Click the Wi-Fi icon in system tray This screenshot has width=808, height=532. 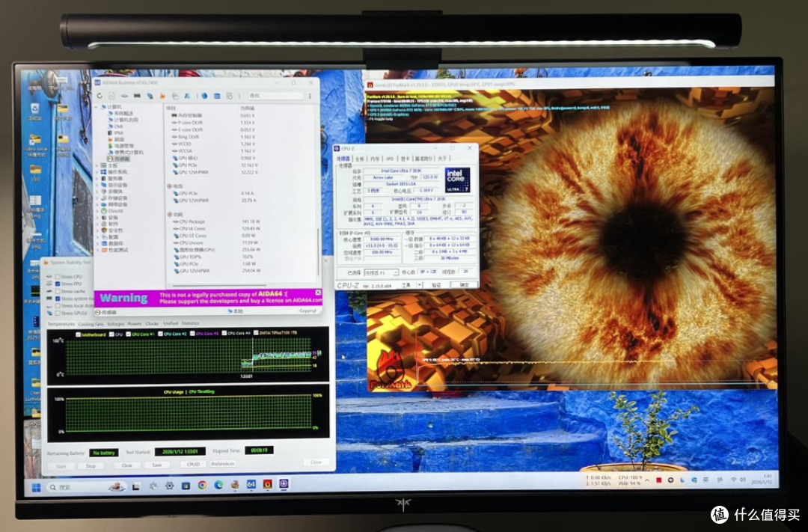tap(734, 480)
